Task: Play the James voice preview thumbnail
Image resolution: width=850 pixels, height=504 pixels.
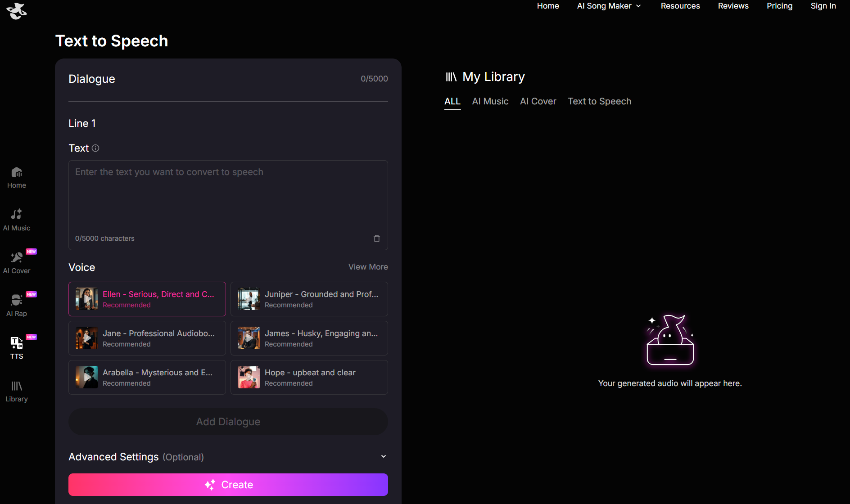Action: coord(249,338)
